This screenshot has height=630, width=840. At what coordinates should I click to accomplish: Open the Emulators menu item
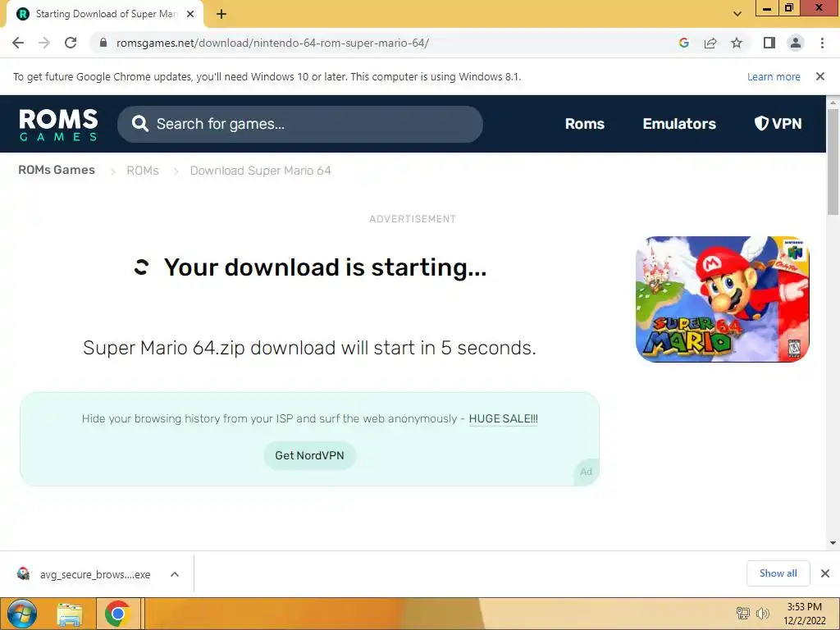coord(679,124)
